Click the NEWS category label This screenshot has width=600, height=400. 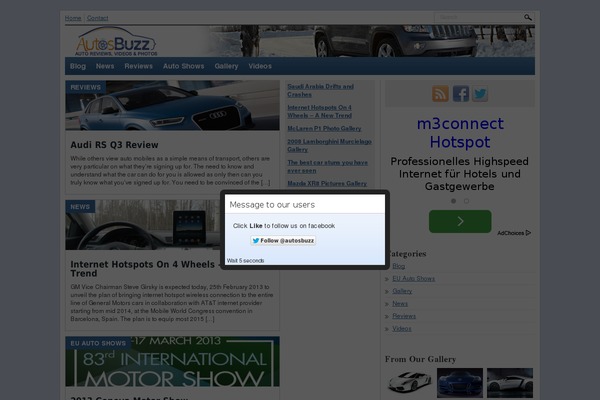[x=80, y=207]
